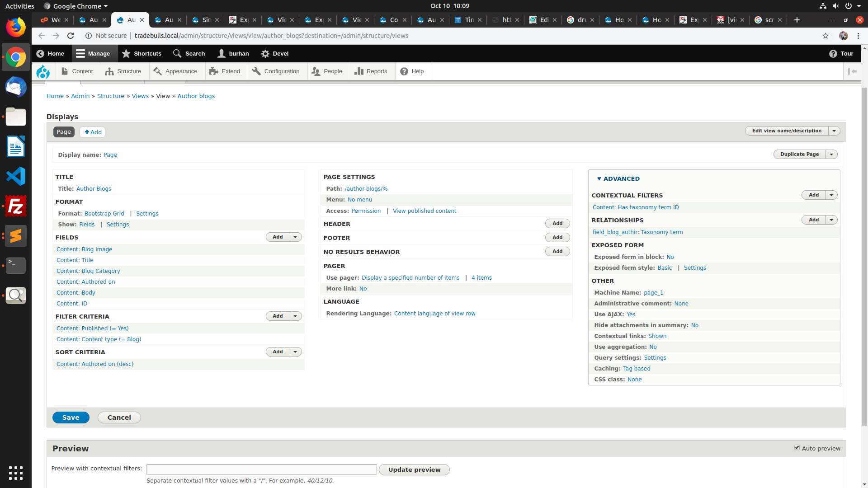Open the Chrome three-dot menu
This screenshot has height=488, width=868.
(x=859, y=36)
